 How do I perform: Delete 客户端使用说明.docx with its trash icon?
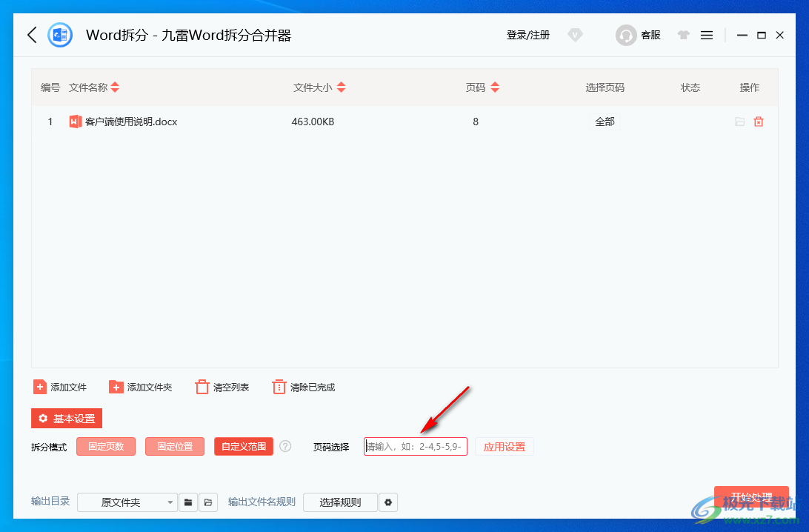[759, 121]
